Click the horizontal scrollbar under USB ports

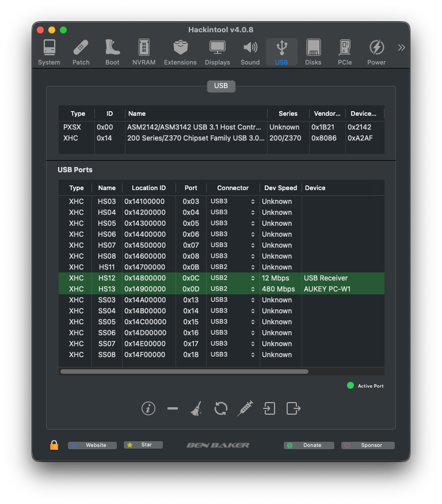coord(184,372)
